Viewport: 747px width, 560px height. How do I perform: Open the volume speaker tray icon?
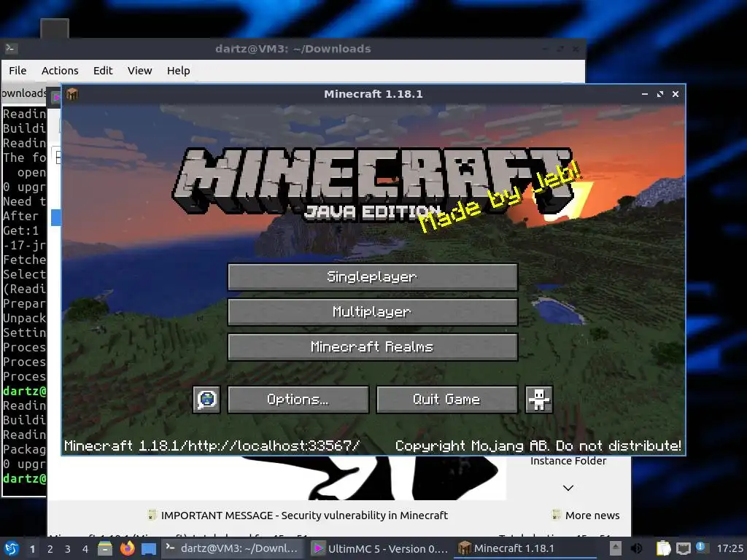coord(636,548)
